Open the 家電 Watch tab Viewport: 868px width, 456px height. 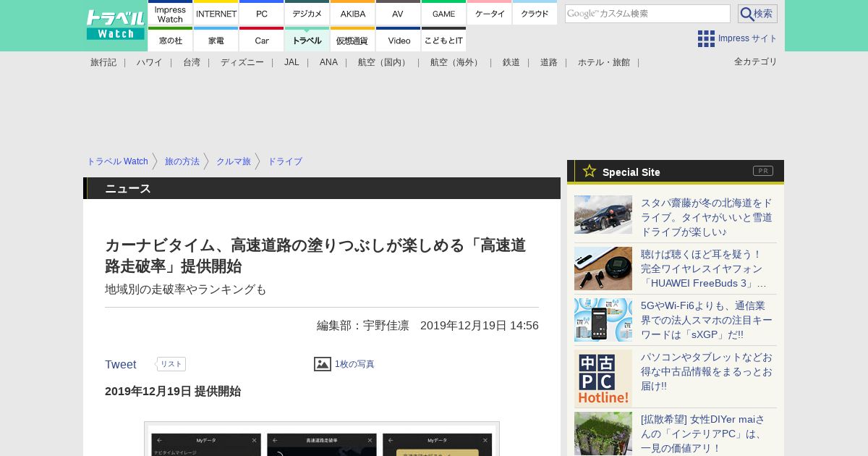[216, 40]
